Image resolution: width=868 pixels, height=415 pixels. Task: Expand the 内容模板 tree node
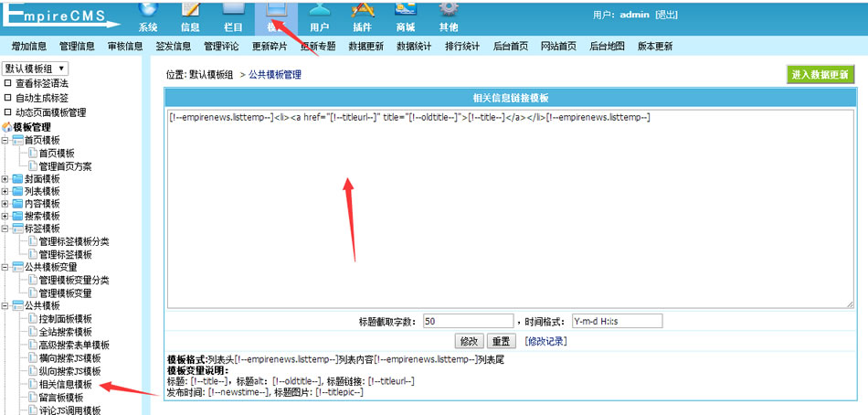(x=5, y=204)
